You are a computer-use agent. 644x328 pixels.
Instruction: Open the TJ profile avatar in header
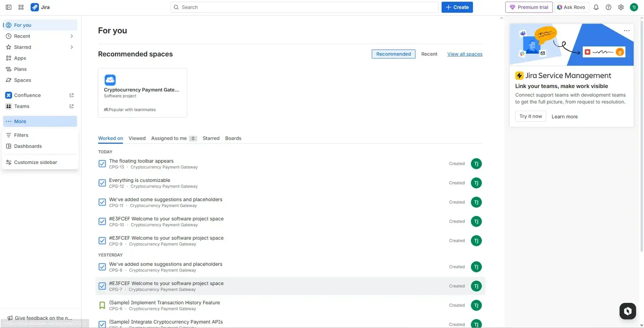point(634,7)
